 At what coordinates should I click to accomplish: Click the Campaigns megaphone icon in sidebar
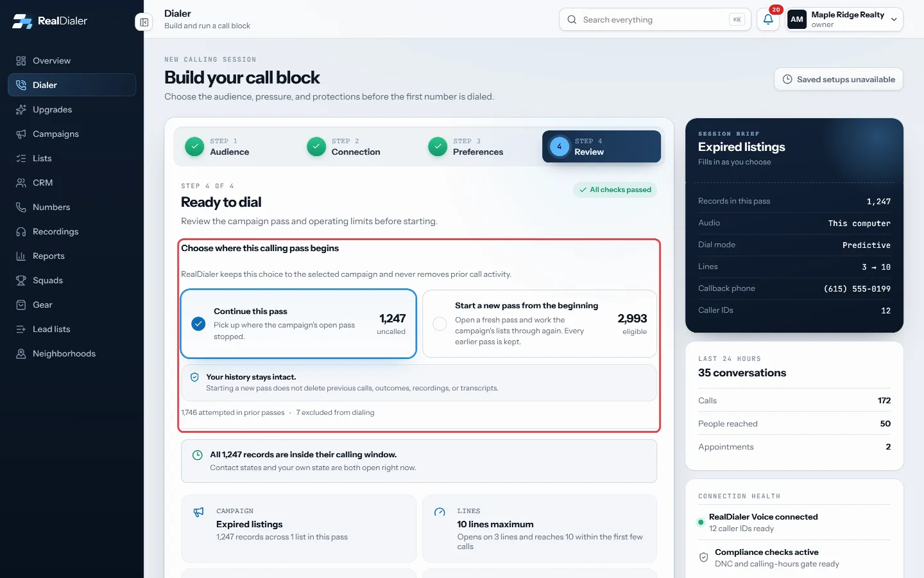pyautogui.click(x=21, y=134)
